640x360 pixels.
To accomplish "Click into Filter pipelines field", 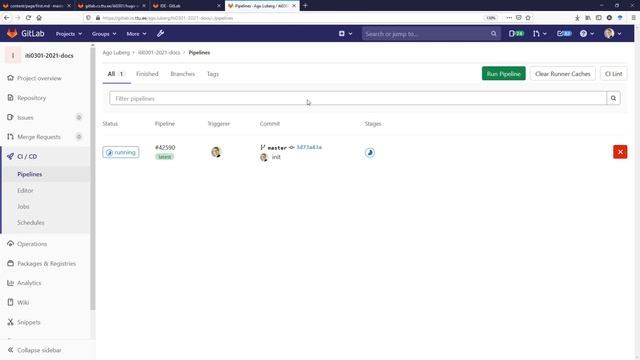I will (358, 98).
